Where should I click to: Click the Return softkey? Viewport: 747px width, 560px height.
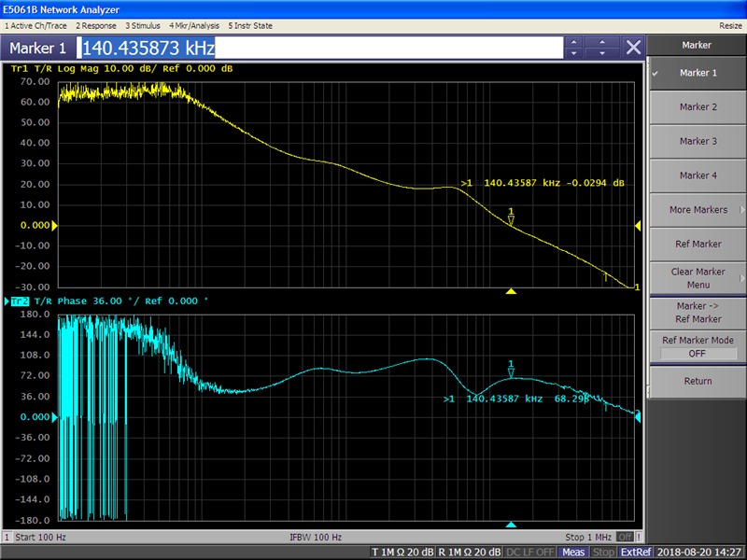coord(698,382)
